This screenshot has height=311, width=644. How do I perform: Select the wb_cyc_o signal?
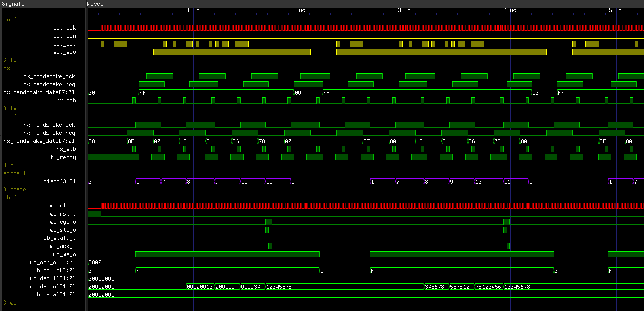[x=63, y=222]
